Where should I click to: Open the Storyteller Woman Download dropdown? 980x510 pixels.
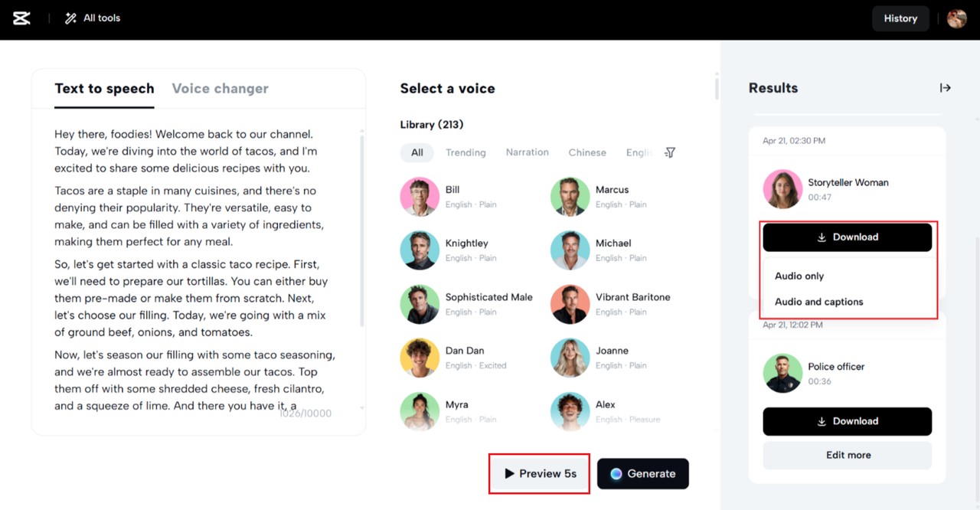coord(847,237)
